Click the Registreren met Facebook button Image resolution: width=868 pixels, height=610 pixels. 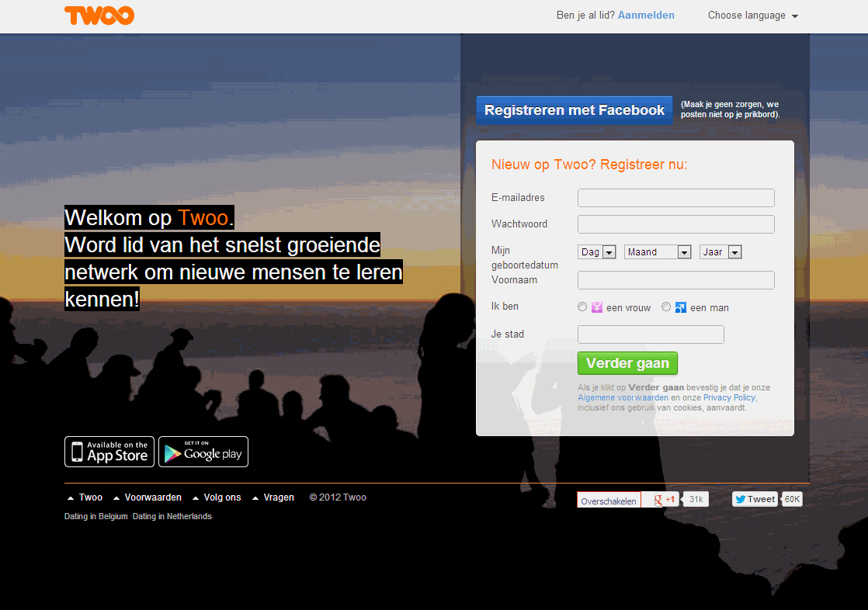(x=575, y=110)
